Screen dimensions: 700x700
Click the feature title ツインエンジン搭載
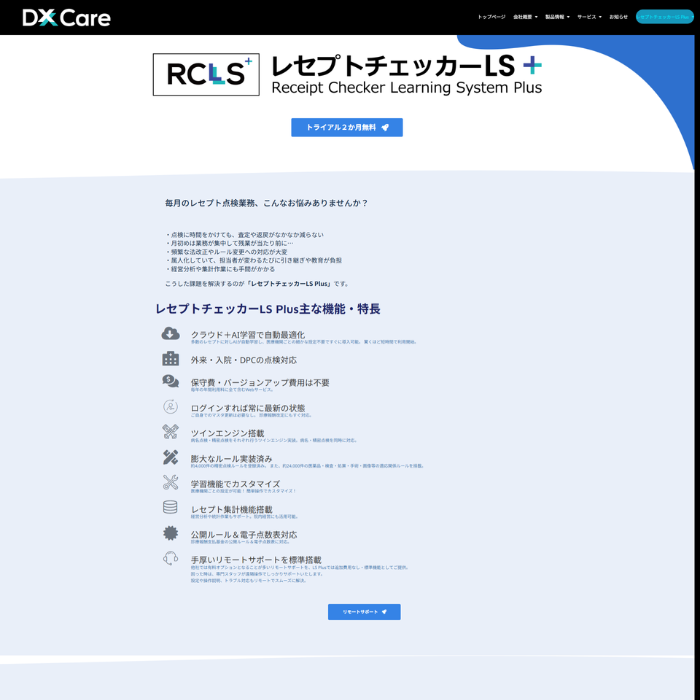(228, 433)
